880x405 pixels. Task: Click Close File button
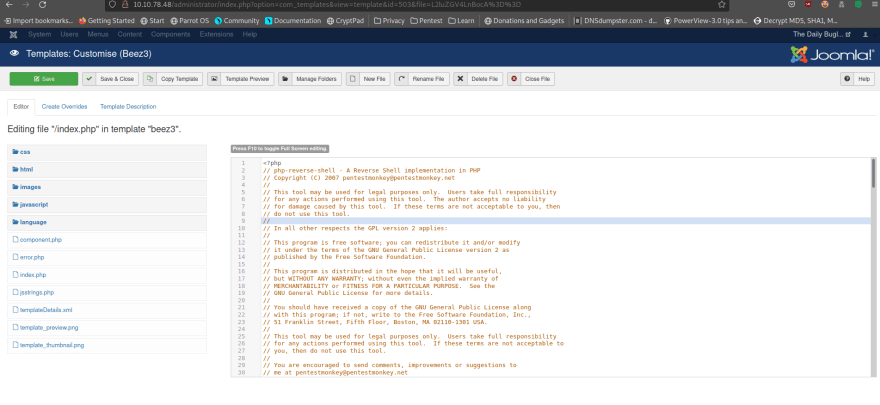tap(531, 79)
